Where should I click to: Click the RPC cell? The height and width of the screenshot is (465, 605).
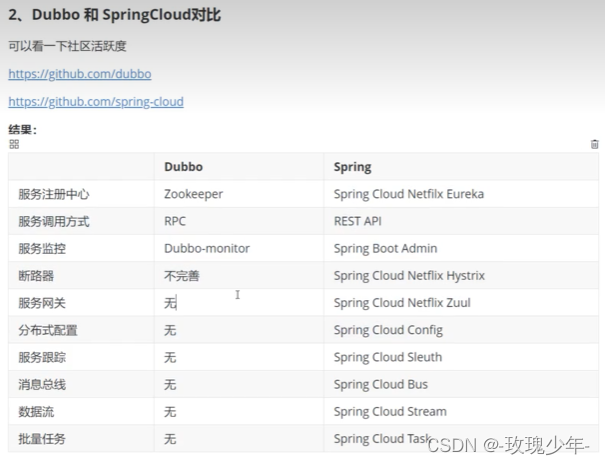point(239,221)
